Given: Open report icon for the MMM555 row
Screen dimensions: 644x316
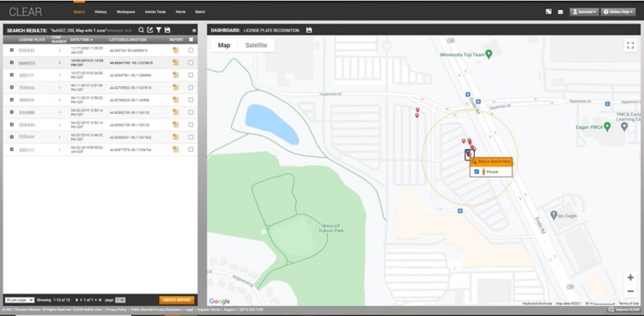Looking at the screenshot, I should 175,62.
